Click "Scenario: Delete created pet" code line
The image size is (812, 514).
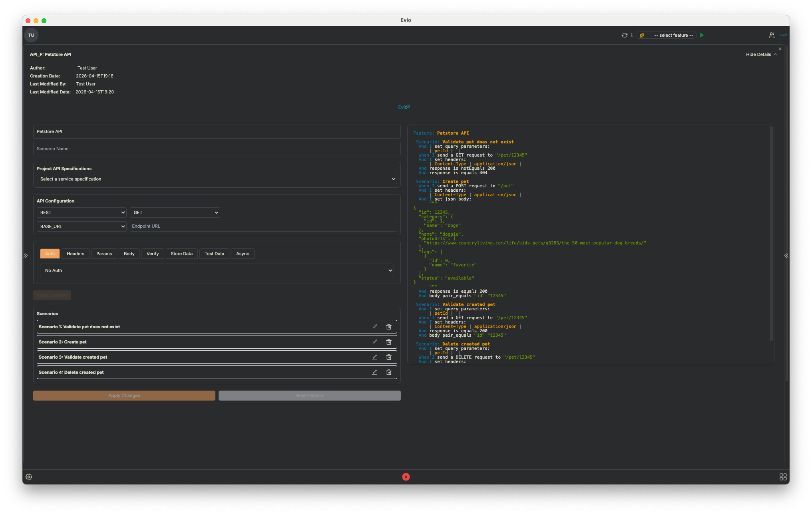pos(453,344)
